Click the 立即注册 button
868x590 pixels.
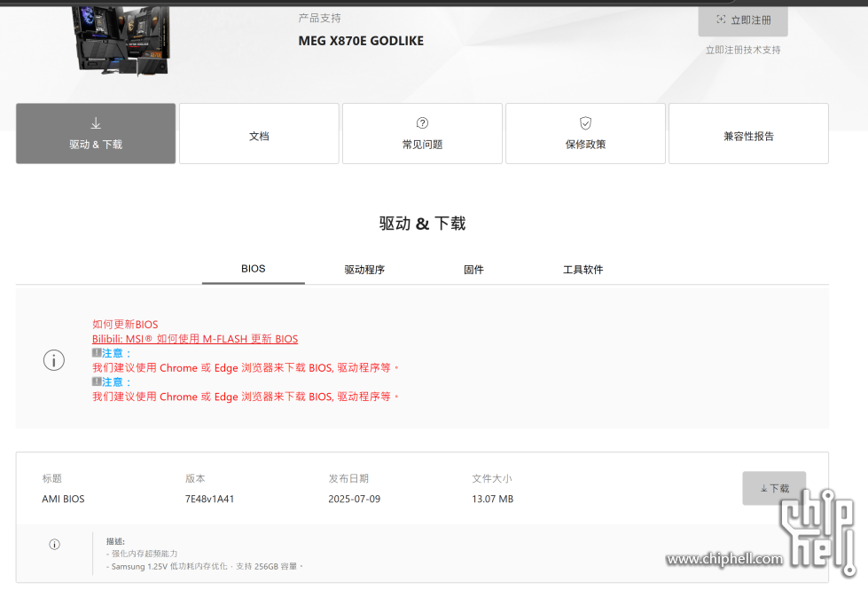[x=743, y=20]
